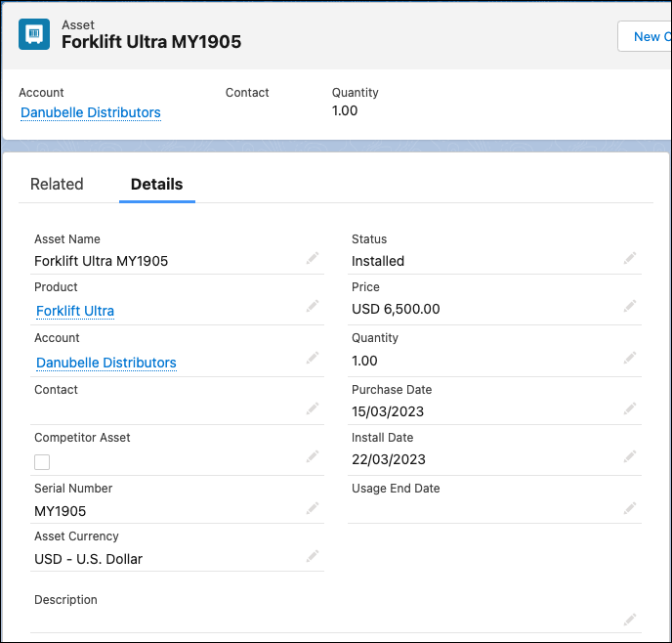The width and height of the screenshot is (672, 643).
Task: Click the New button at top right
Action: click(x=645, y=36)
